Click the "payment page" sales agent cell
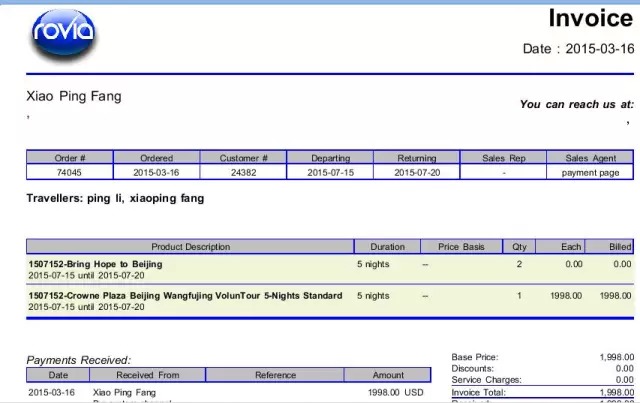Image resolution: width=640 pixels, height=403 pixels. pyautogui.click(x=590, y=172)
